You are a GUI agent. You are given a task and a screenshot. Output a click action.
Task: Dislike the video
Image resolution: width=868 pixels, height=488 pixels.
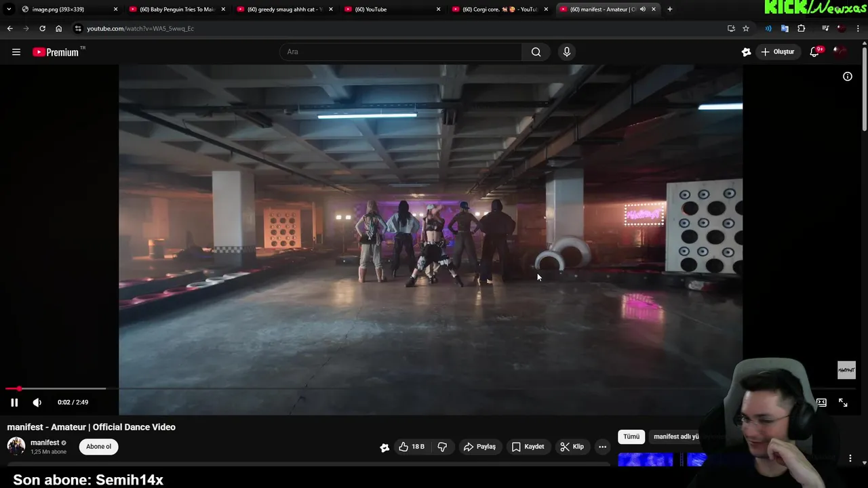[442, 447]
